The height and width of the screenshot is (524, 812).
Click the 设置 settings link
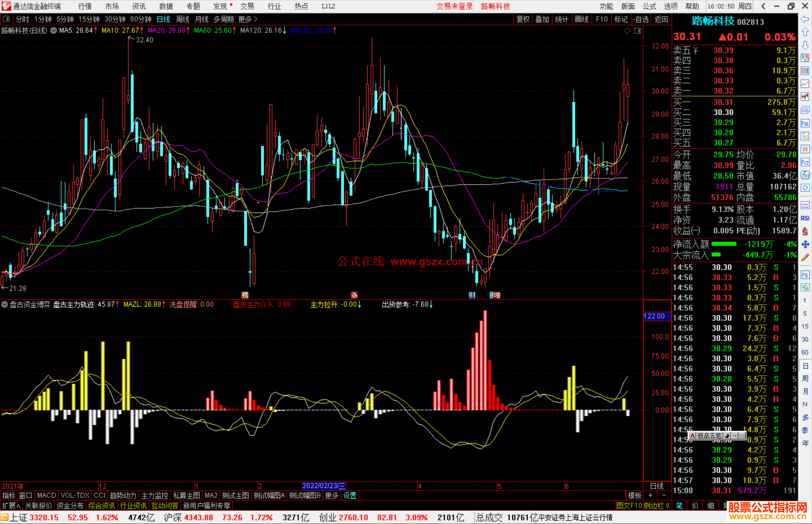[350, 496]
